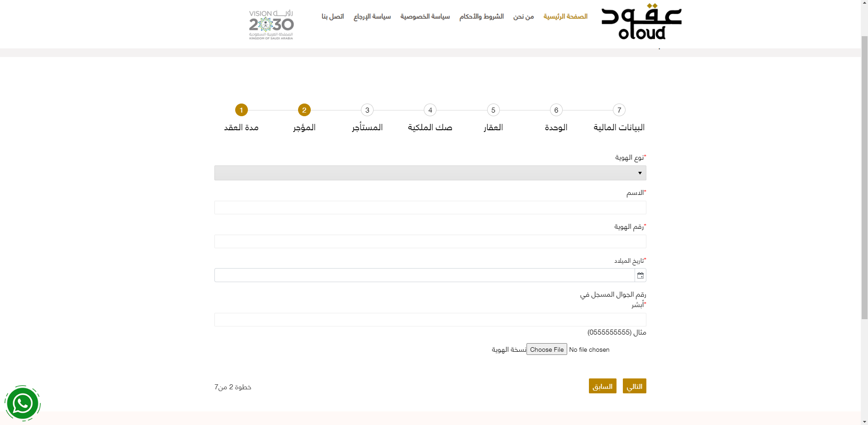Click the Vision 2030 logo
This screenshot has height=425, width=868.
coord(271,25)
